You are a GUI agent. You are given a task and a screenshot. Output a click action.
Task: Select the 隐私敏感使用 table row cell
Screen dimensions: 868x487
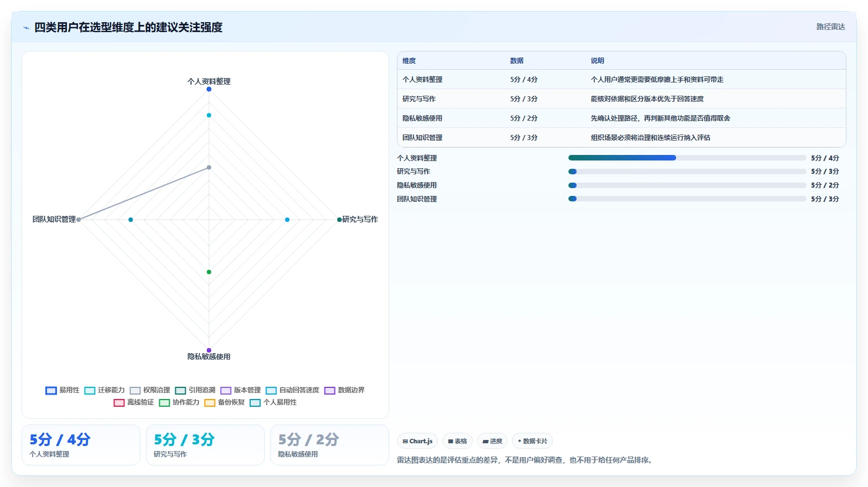click(422, 118)
